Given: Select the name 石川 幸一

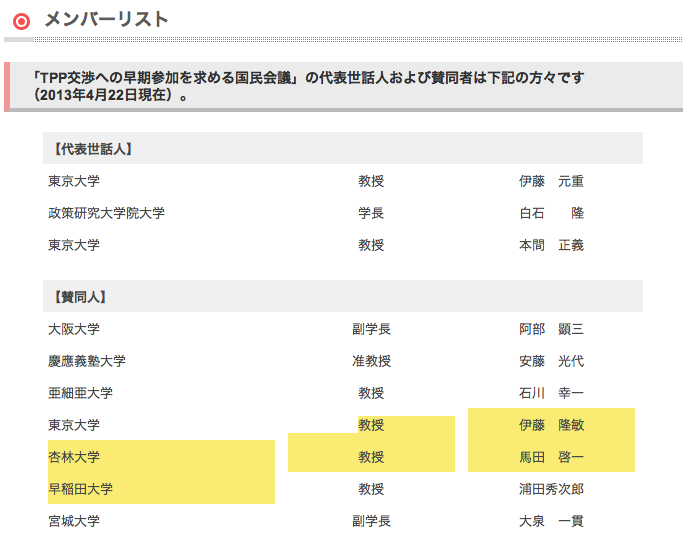Looking at the screenshot, I should point(551,393).
